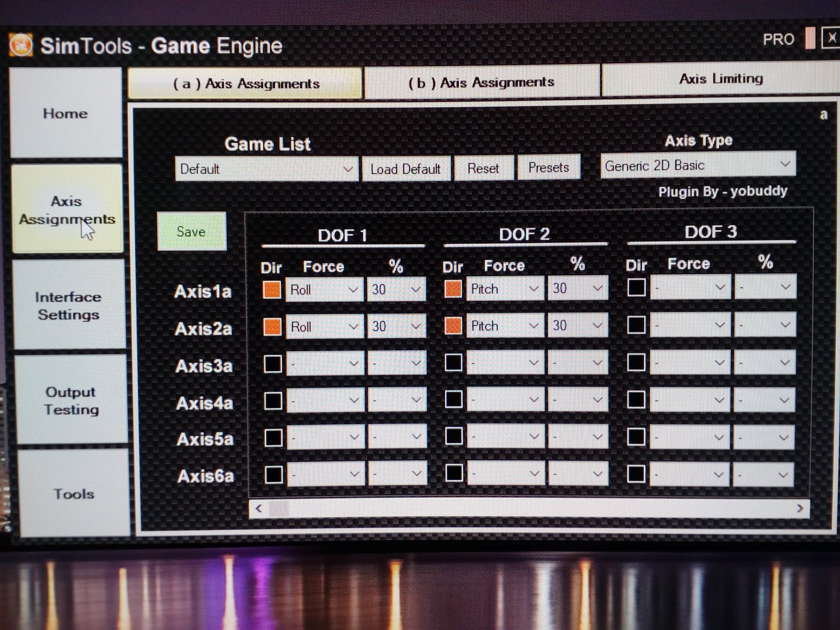Open Axis3a DOF 1 force dropdown
The width and height of the screenshot is (840, 630).
[x=325, y=363]
